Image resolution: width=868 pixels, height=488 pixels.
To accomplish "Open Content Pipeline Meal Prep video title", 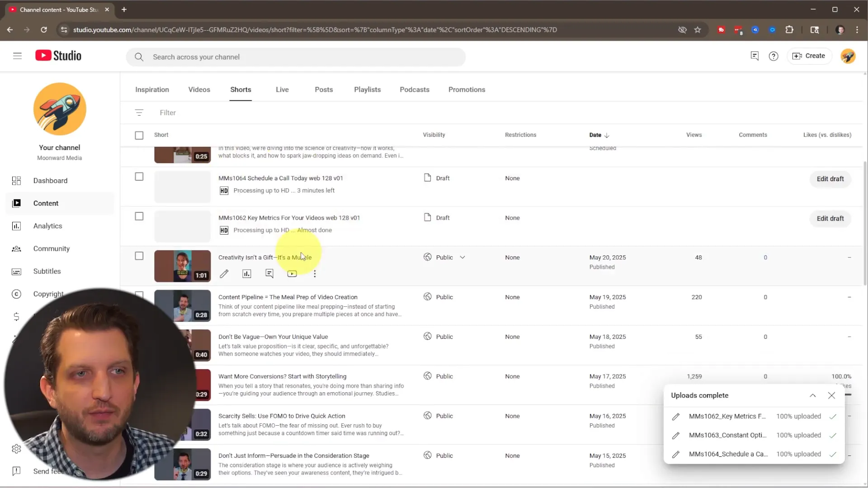I will tap(288, 297).
